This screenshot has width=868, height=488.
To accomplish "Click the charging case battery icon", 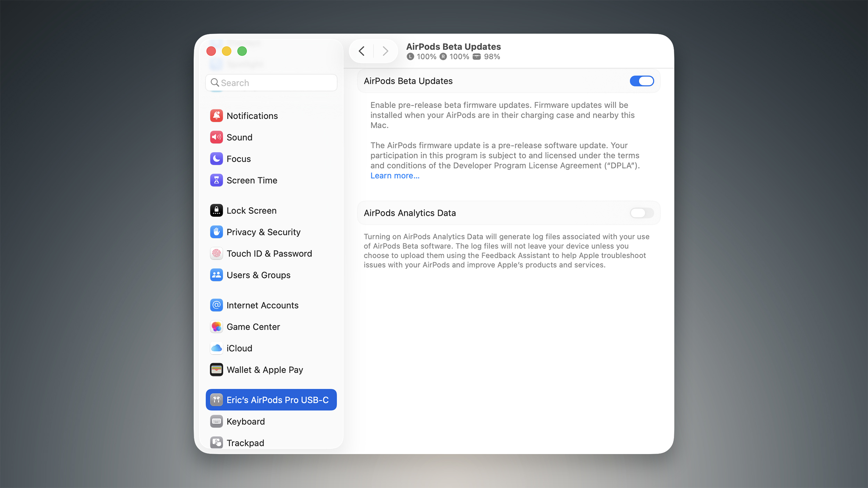I will click(477, 57).
